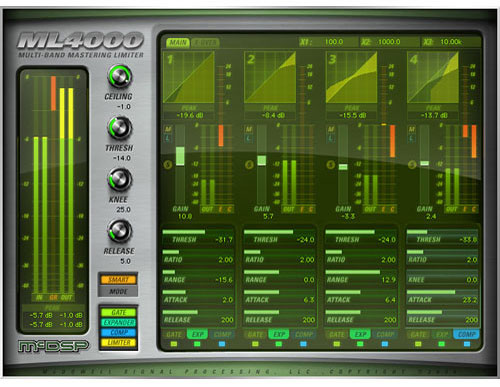Screen dimensions: 500x387
Task: Click the band 2 transfer curve graph
Action: coord(270,77)
